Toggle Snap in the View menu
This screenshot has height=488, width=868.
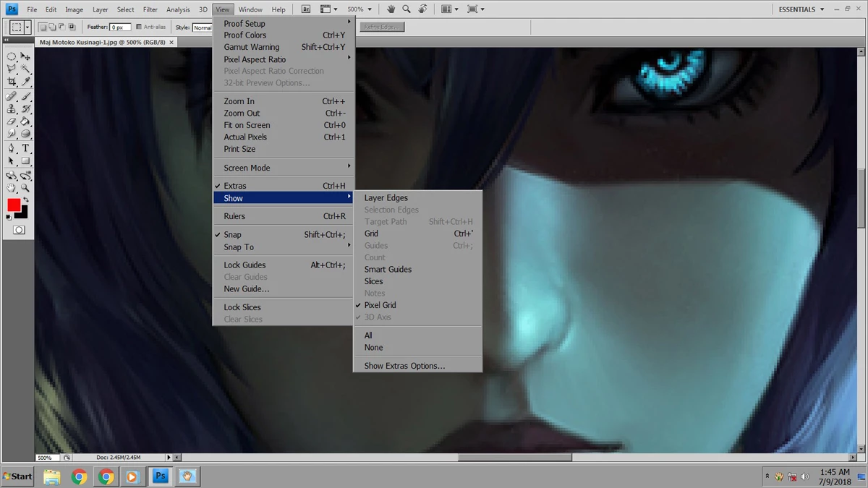click(284, 234)
